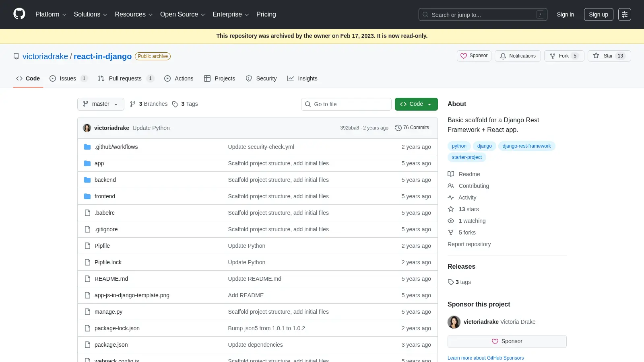Open the react-in-django repository link
Viewport: 644px width, 362px height.
pos(103,56)
